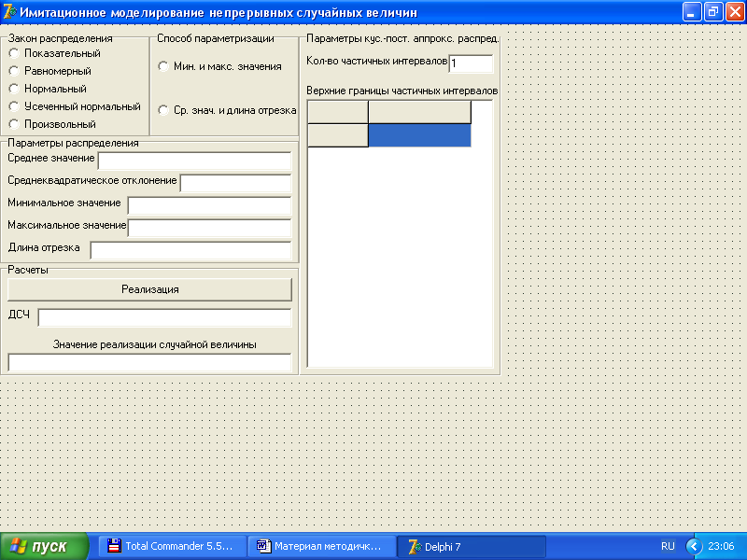
Task: Click the 23:06 system clock
Action: tap(721, 546)
